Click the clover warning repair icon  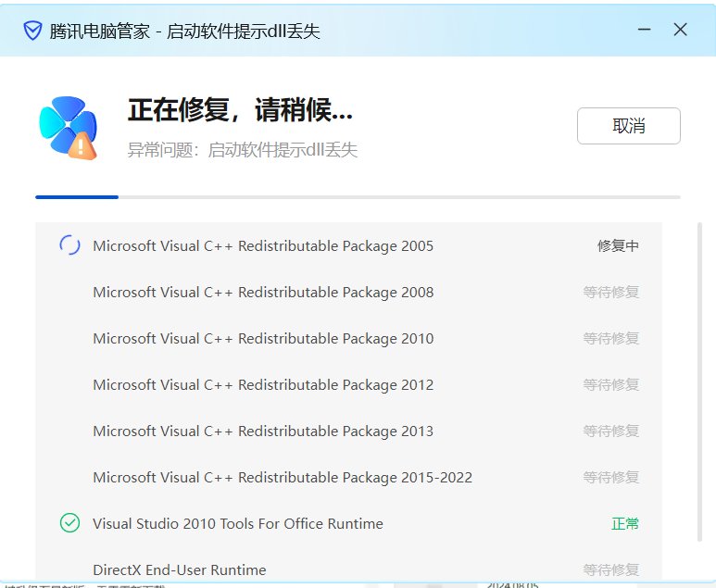click(x=69, y=128)
